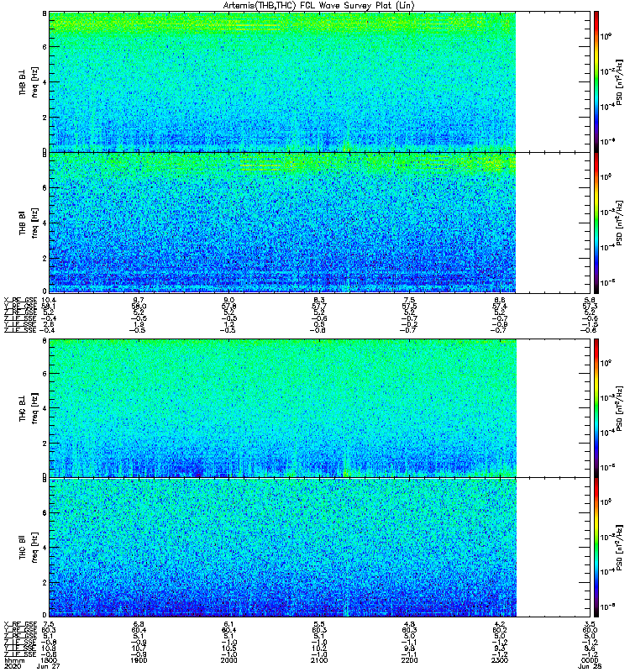Click the plot title 'Artemis(THB,THC) FGL Wave Survey Plot (Lin)'
The width and height of the screenshot is (630, 672).
pos(319,5)
